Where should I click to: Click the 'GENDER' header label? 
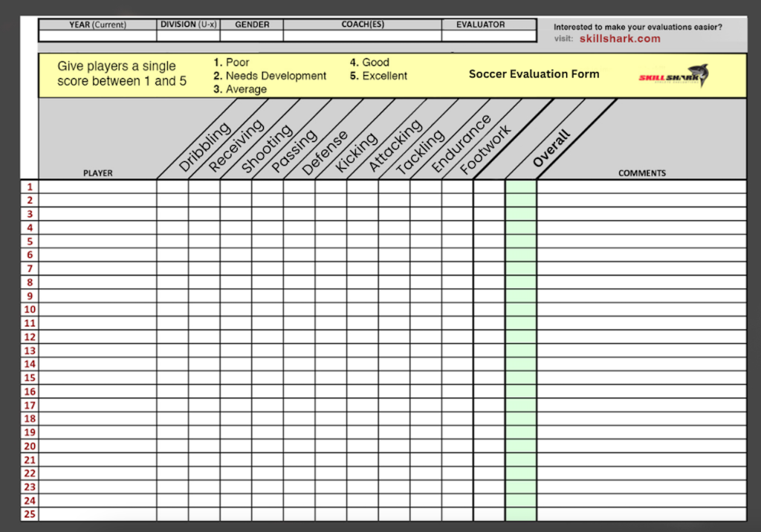252,25
